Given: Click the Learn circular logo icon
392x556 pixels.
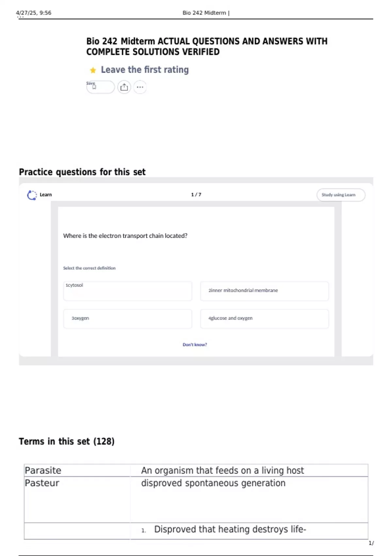Looking at the screenshot, I should [32, 195].
